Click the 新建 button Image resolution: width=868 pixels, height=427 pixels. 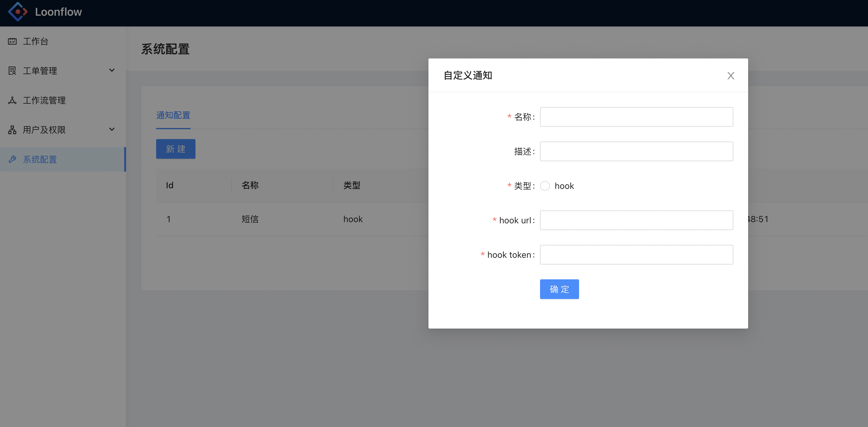point(176,149)
